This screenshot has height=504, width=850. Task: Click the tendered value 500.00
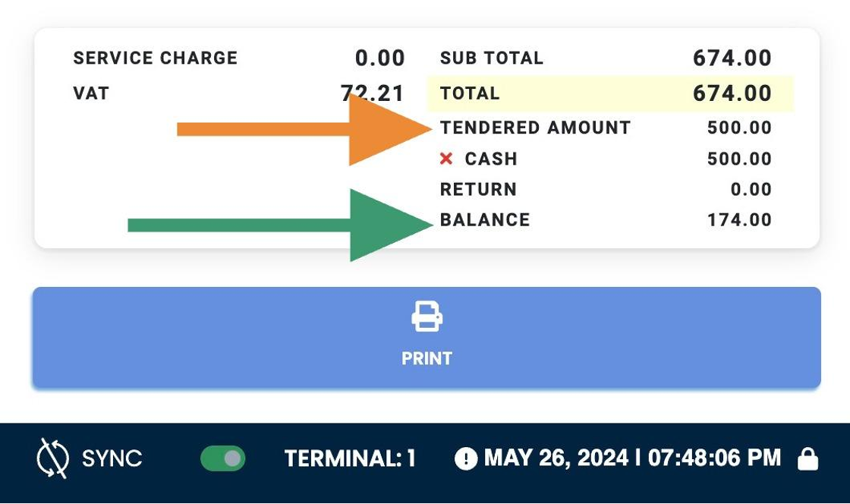(x=739, y=128)
